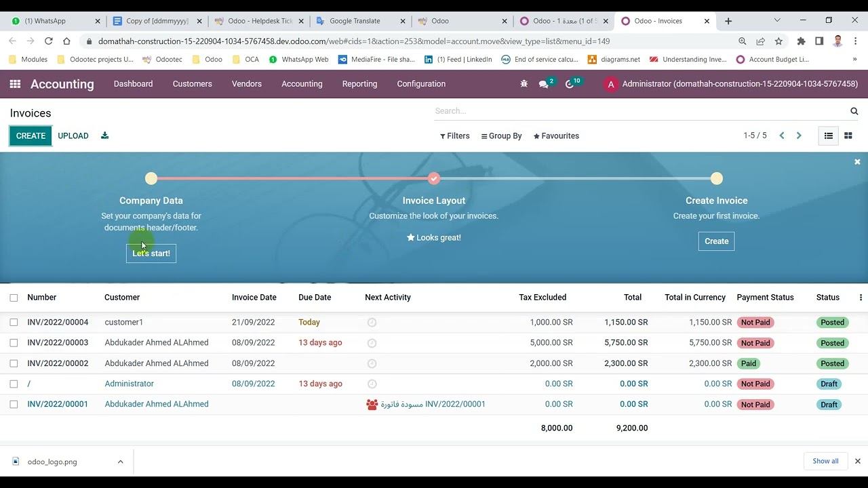Tick the checkbox for INV/2022/00004
The height and width of the screenshot is (488, 868).
pos(14,323)
